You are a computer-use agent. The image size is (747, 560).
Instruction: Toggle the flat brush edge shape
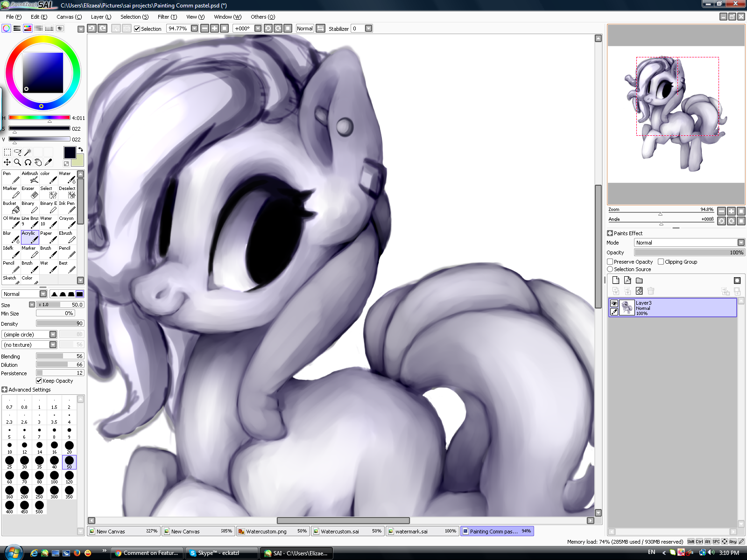[80, 294]
